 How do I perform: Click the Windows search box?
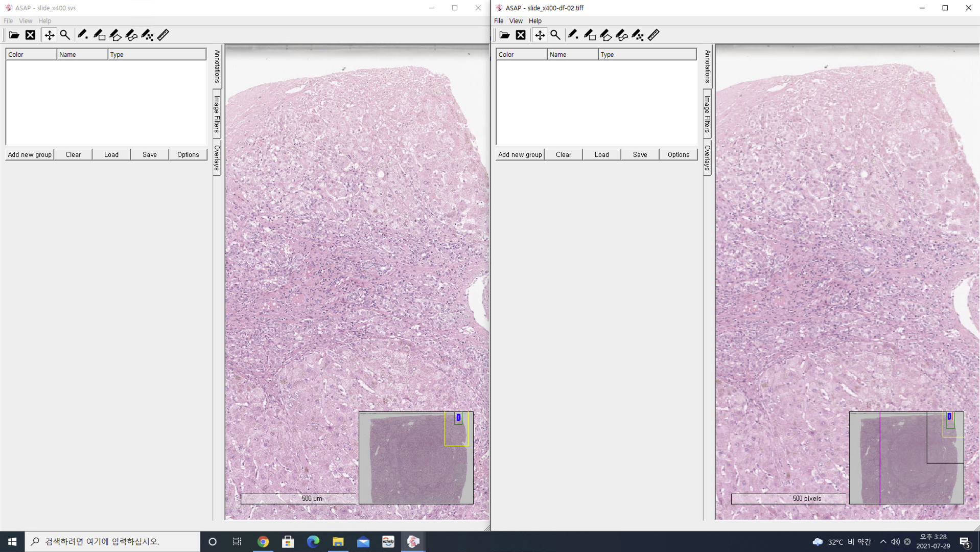click(112, 542)
